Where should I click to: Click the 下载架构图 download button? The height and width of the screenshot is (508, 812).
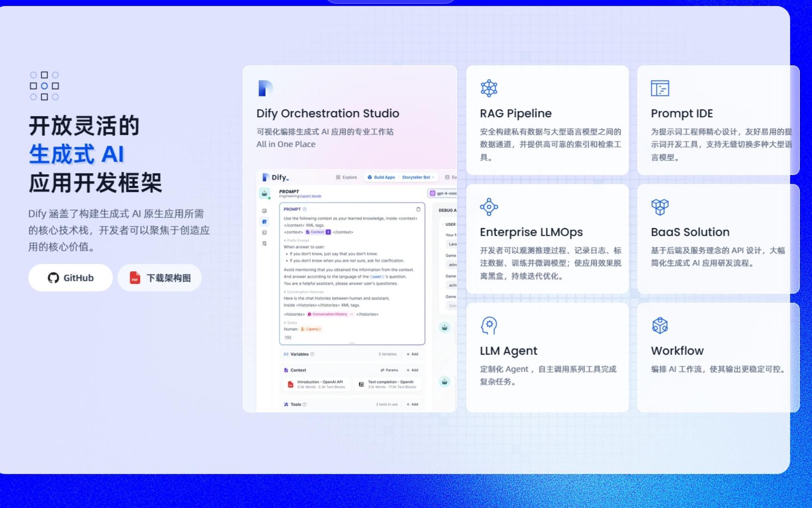160,278
